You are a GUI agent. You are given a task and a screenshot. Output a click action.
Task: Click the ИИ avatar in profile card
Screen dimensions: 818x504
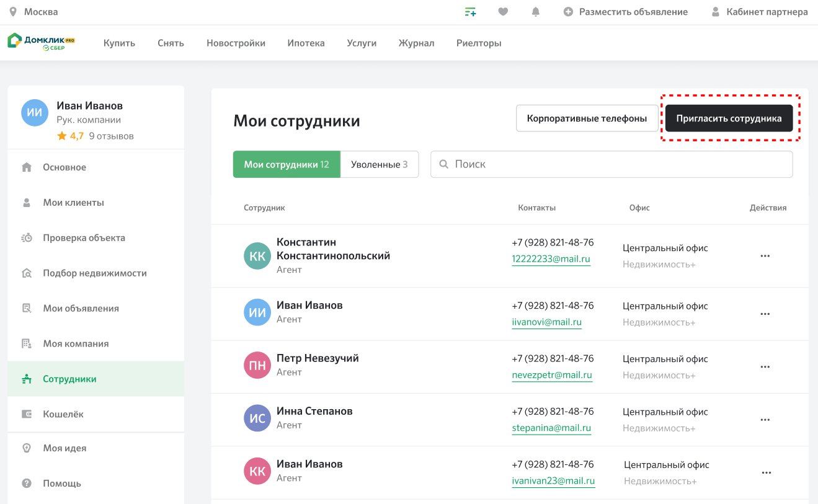click(35, 112)
